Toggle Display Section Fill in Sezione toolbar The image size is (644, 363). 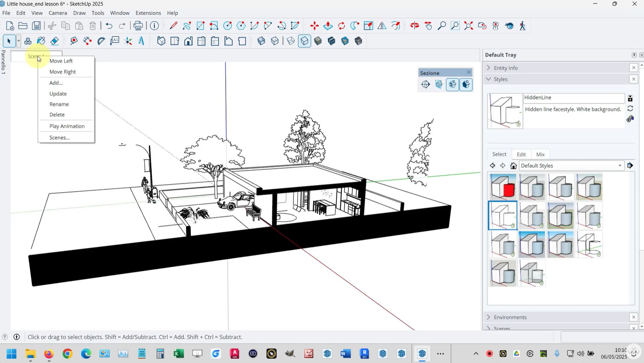[x=466, y=85]
